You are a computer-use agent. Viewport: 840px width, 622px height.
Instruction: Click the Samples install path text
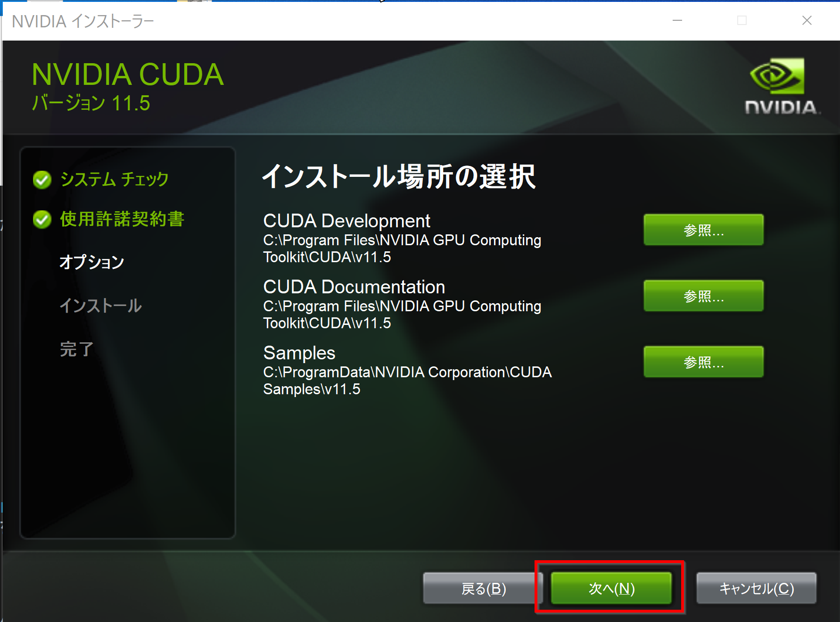pos(407,381)
